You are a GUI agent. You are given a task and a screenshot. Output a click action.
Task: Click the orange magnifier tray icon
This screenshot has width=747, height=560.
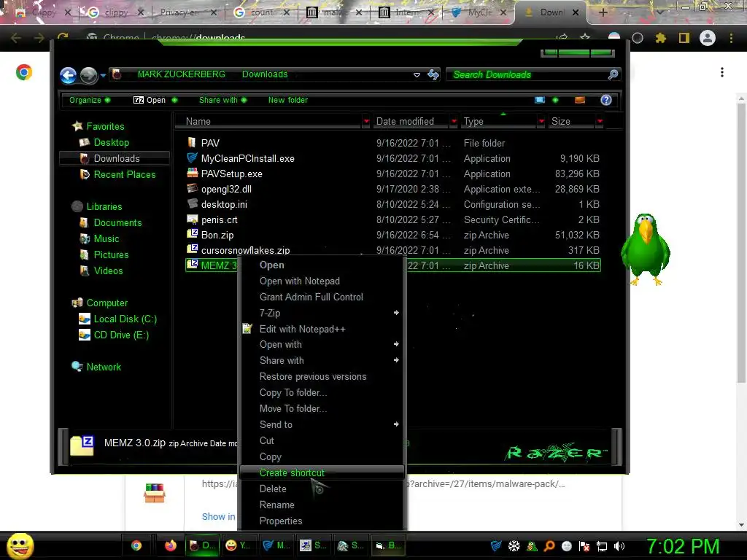[x=549, y=546]
